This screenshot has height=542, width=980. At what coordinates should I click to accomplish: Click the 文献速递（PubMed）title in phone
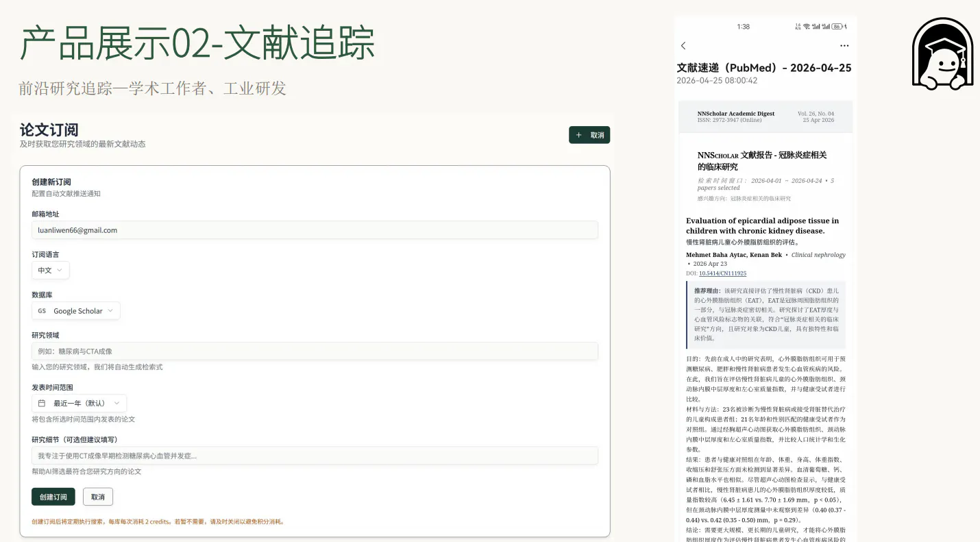pyautogui.click(x=763, y=68)
